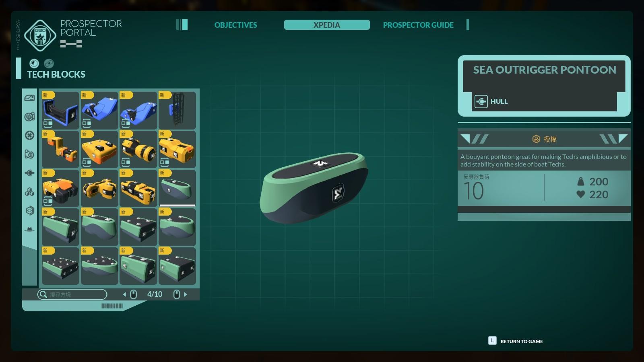This screenshot has width=644, height=362.
Task: Select the three-cubes category icon
Action: click(x=29, y=192)
